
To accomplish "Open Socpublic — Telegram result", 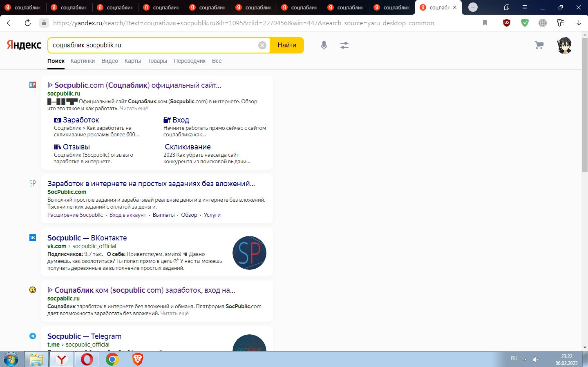I will (84, 336).
